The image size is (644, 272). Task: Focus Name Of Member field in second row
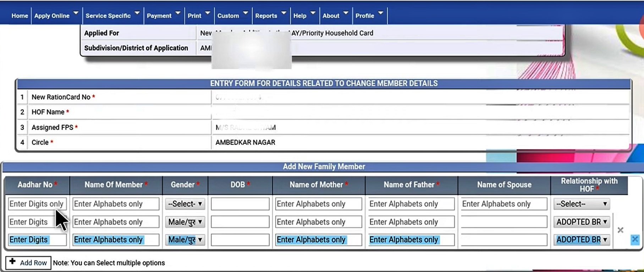tap(116, 222)
